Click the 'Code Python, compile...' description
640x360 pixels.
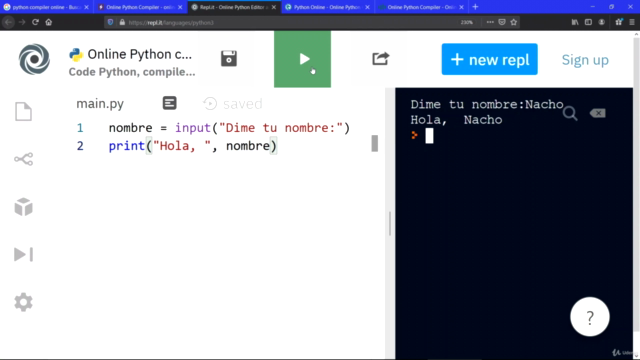132,72
